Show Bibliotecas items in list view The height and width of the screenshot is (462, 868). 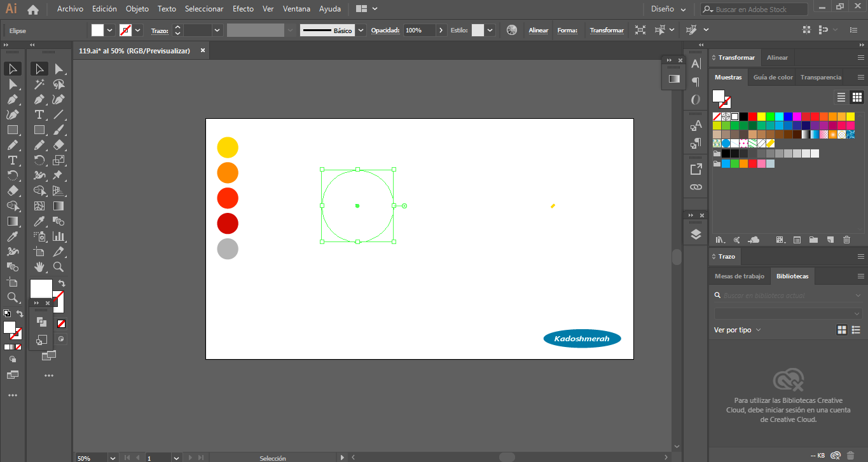(x=857, y=330)
